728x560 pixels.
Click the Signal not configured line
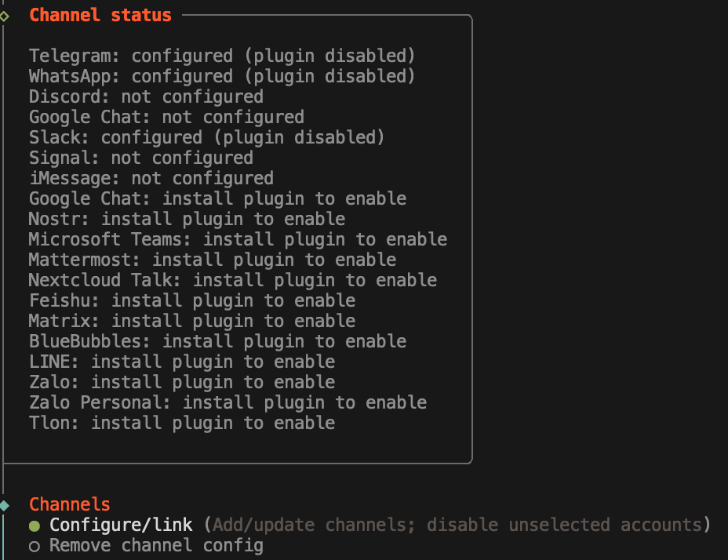click(141, 158)
